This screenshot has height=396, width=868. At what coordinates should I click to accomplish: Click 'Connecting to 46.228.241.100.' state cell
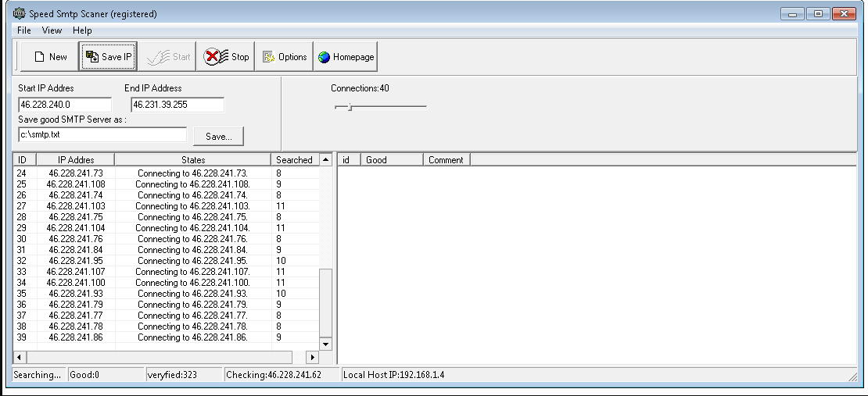(x=192, y=283)
